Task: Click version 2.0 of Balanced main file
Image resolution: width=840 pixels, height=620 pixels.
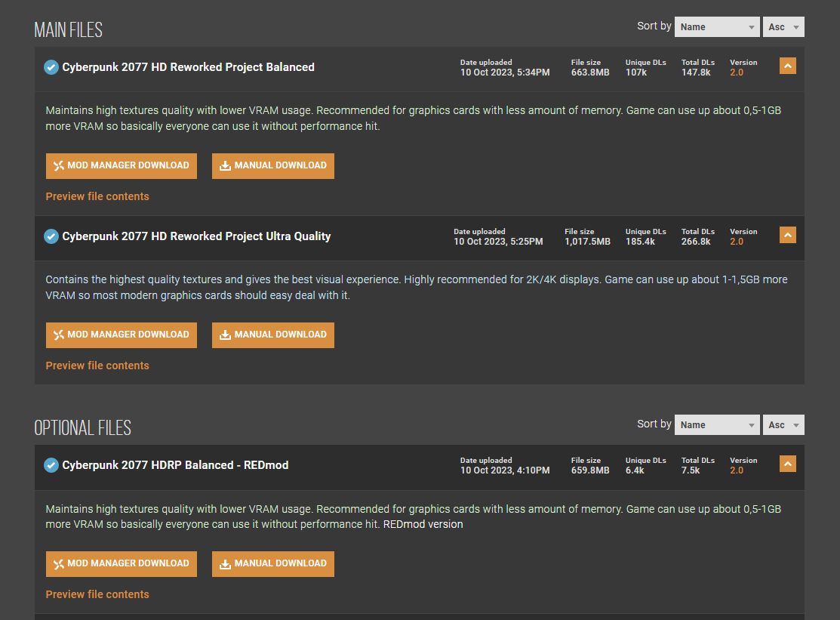Action: pyautogui.click(x=737, y=72)
